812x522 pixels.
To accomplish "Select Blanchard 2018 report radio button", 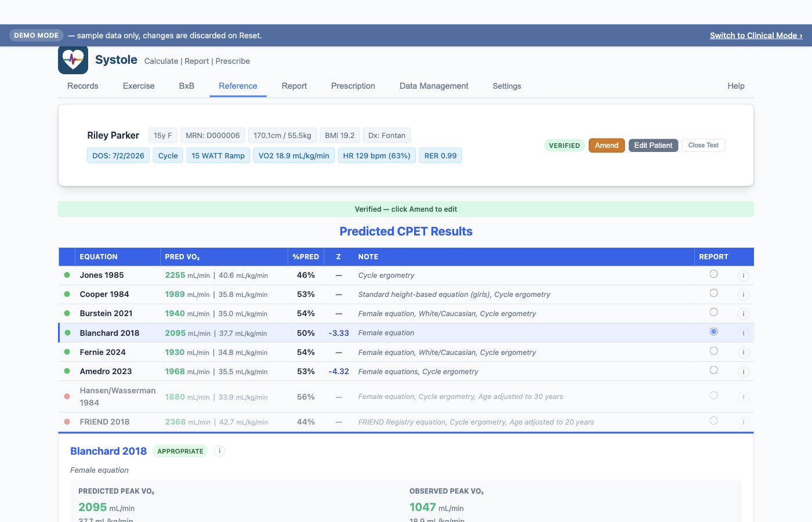I will pyautogui.click(x=714, y=332).
